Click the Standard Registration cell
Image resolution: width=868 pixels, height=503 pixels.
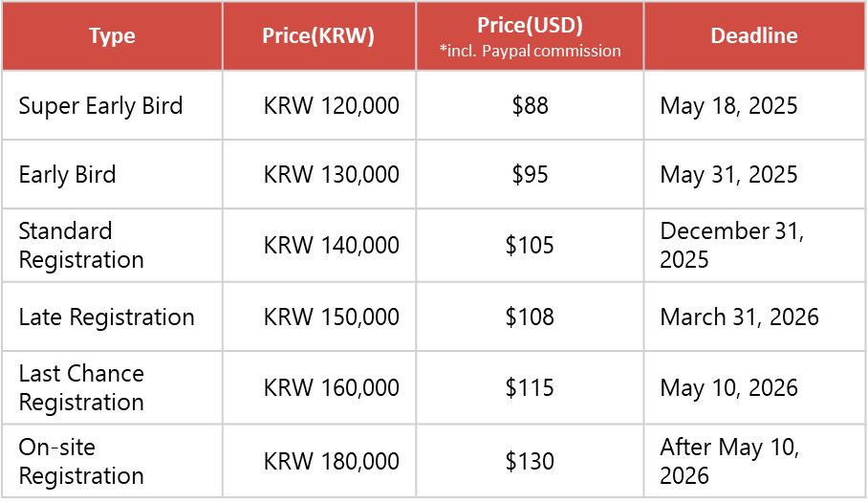coord(81,246)
